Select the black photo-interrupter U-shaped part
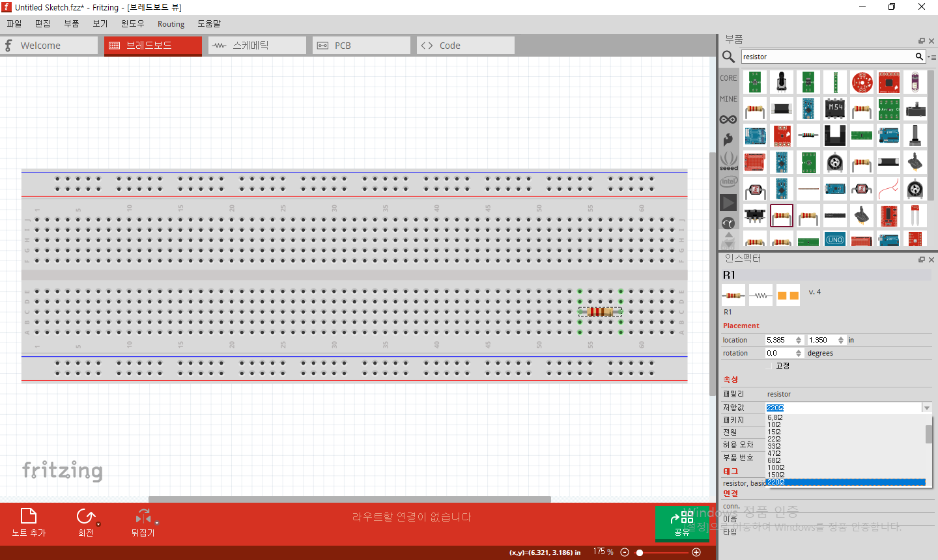 click(x=835, y=135)
